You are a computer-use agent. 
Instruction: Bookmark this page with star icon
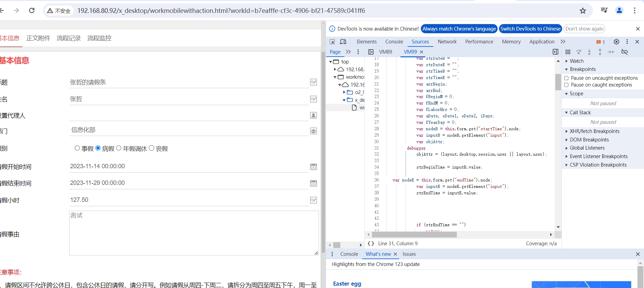tap(583, 11)
